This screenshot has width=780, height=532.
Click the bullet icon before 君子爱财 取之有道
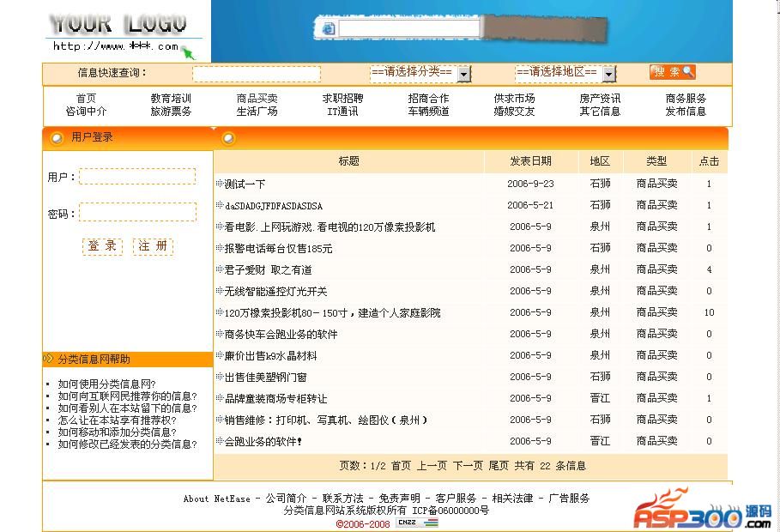coord(220,269)
